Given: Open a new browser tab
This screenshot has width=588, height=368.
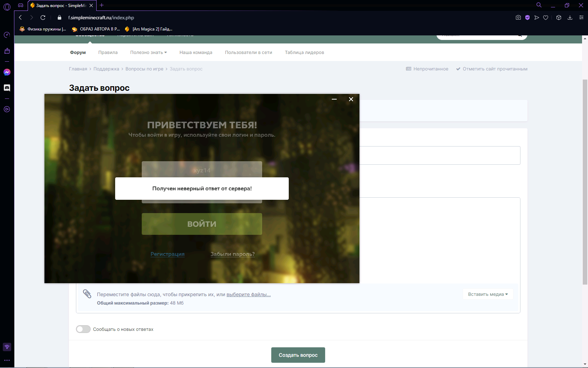Looking at the screenshot, I should (x=102, y=5).
